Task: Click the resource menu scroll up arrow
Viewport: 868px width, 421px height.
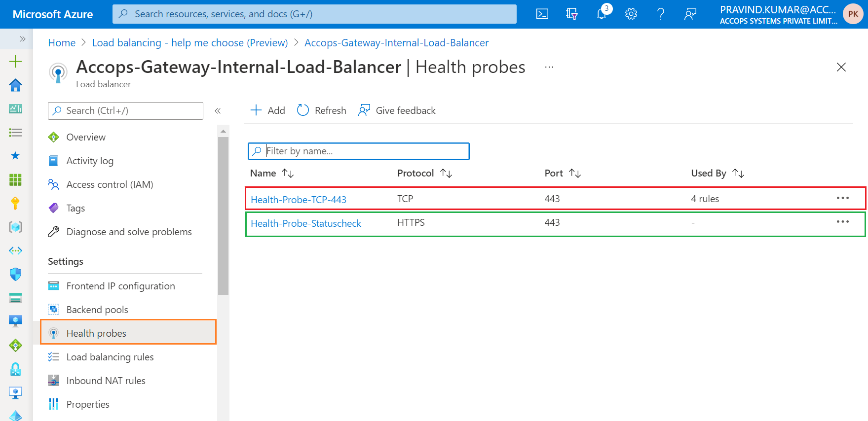Action: click(223, 131)
